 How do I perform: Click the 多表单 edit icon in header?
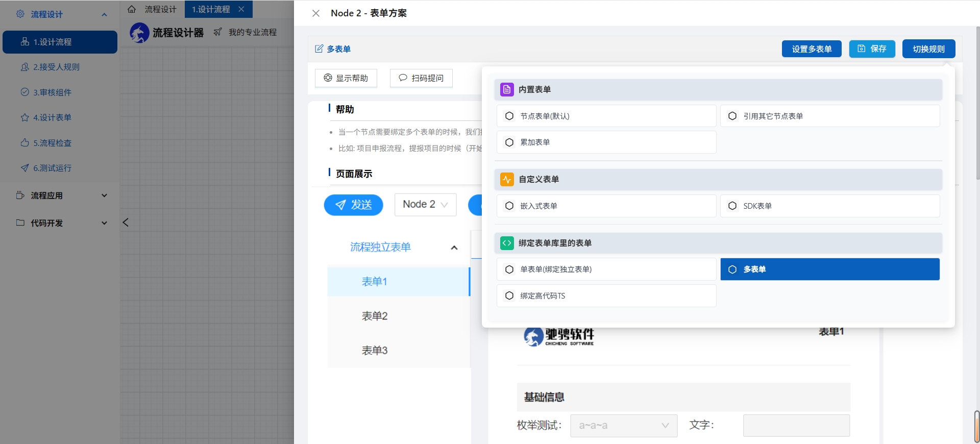coord(319,49)
